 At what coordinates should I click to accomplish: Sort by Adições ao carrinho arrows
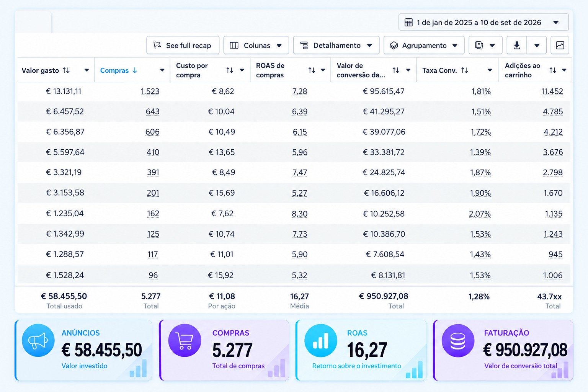553,70
